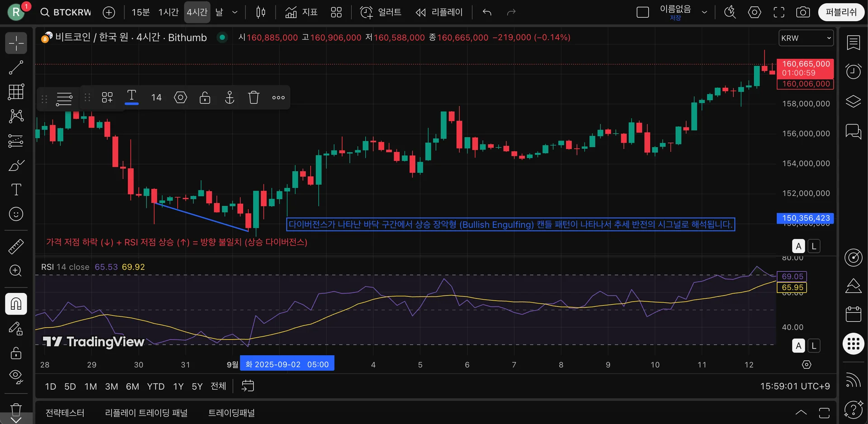868x424 pixels.
Task: Toggle log scale L on RSI pane
Action: click(814, 346)
